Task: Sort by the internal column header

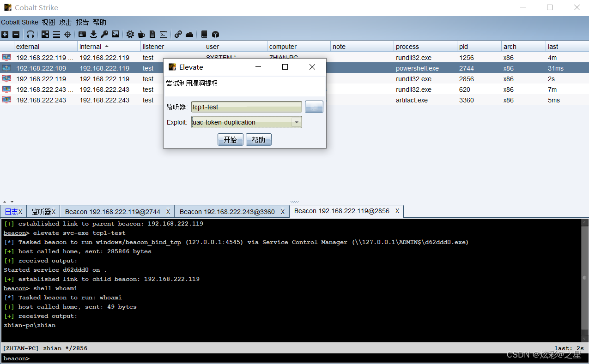Action: (x=109, y=47)
